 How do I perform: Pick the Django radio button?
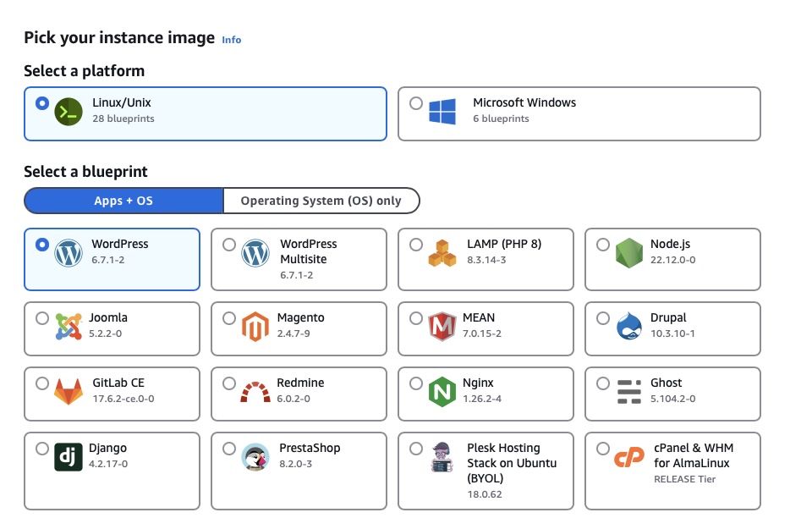[x=42, y=449]
